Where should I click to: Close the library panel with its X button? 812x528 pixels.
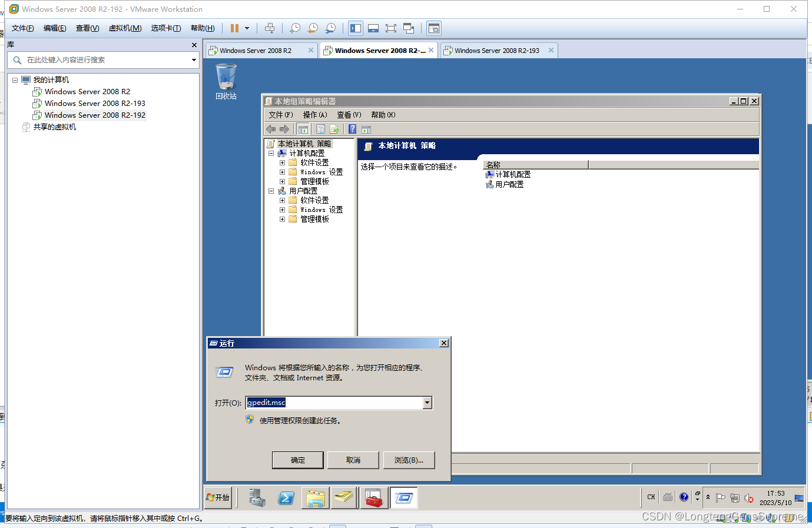point(194,45)
